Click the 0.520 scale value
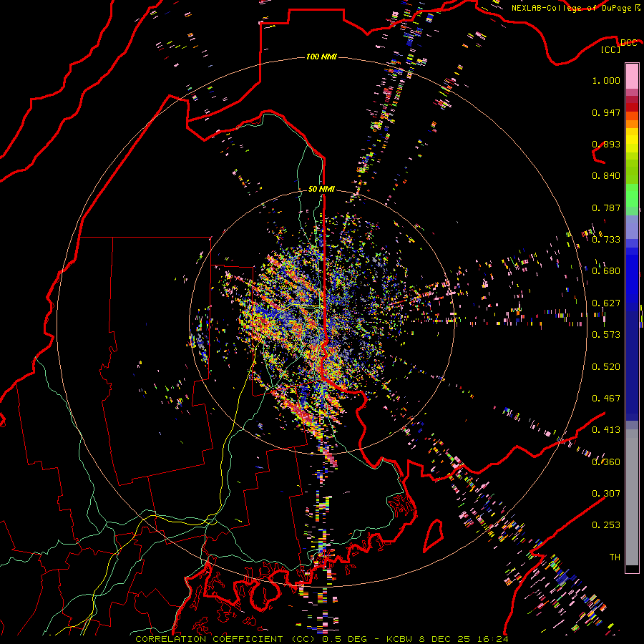 [x=606, y=367]
